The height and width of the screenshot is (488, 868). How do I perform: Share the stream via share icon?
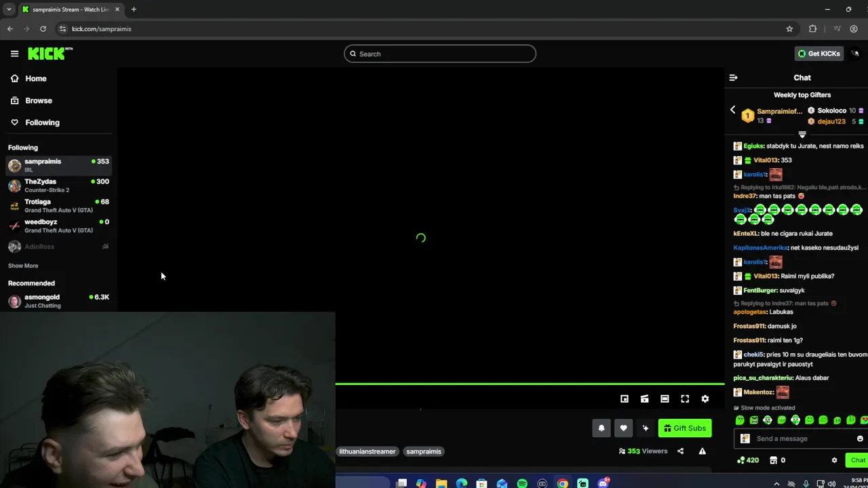(680, 451)
